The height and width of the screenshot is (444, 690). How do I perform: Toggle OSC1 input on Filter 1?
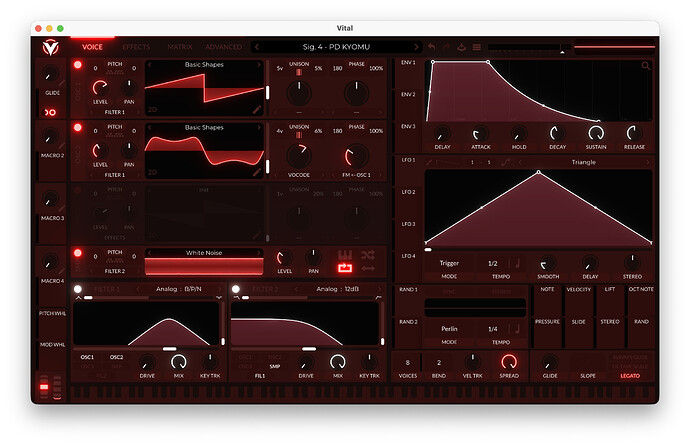pyautogui.click(x=87, y=357)
